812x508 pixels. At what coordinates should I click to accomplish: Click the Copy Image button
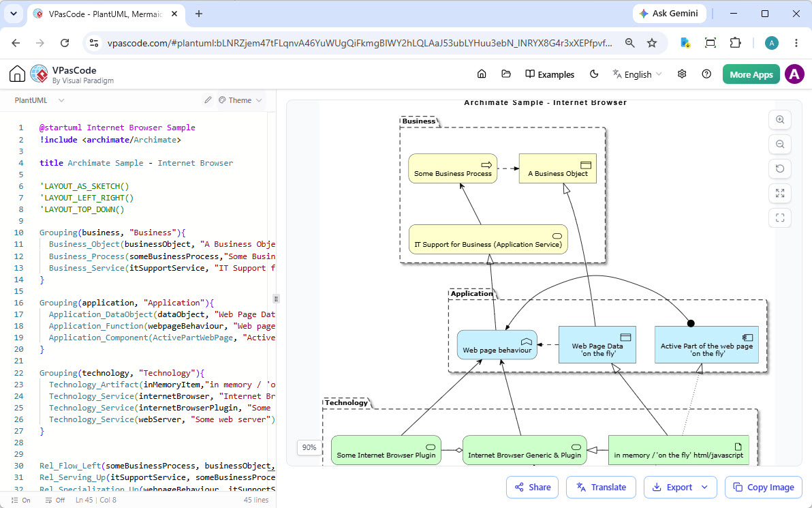(764, 488)
